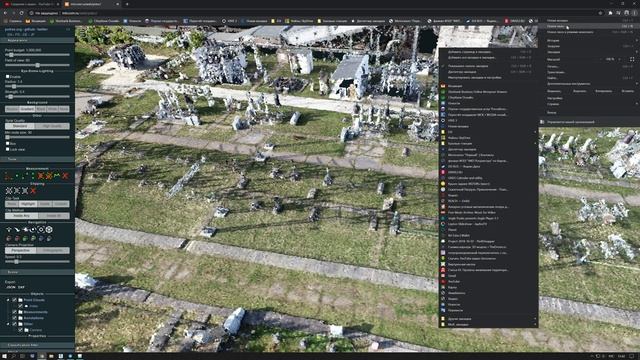
Task: Select the point measurement tool
Action: tap(16, 176)
